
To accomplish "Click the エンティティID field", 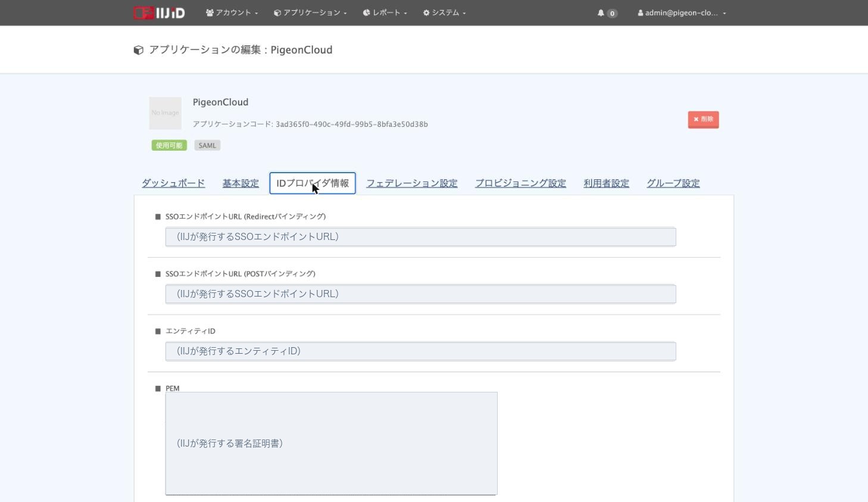I will (420, 351).
